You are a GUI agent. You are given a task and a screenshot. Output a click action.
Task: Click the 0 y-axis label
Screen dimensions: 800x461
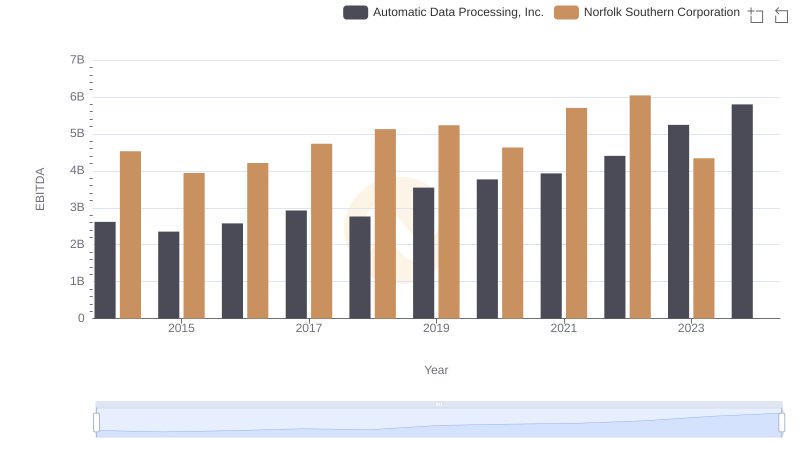pos(81,318)
